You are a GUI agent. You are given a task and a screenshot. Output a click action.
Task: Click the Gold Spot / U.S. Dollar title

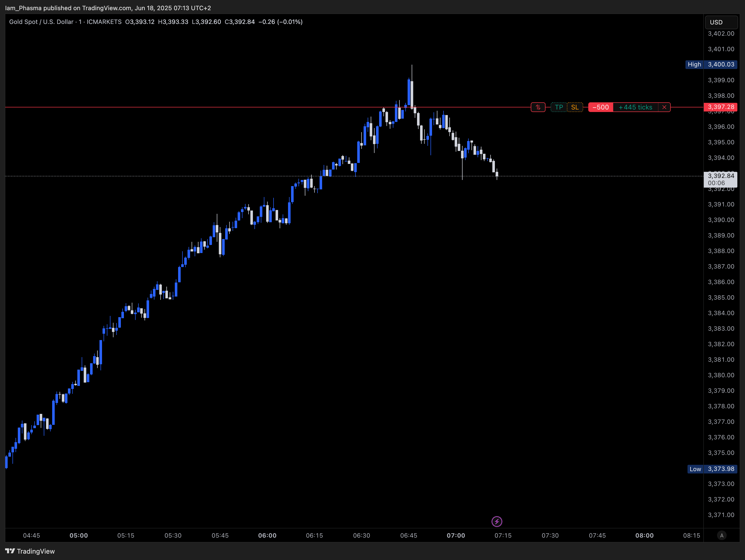click(41, 22)
